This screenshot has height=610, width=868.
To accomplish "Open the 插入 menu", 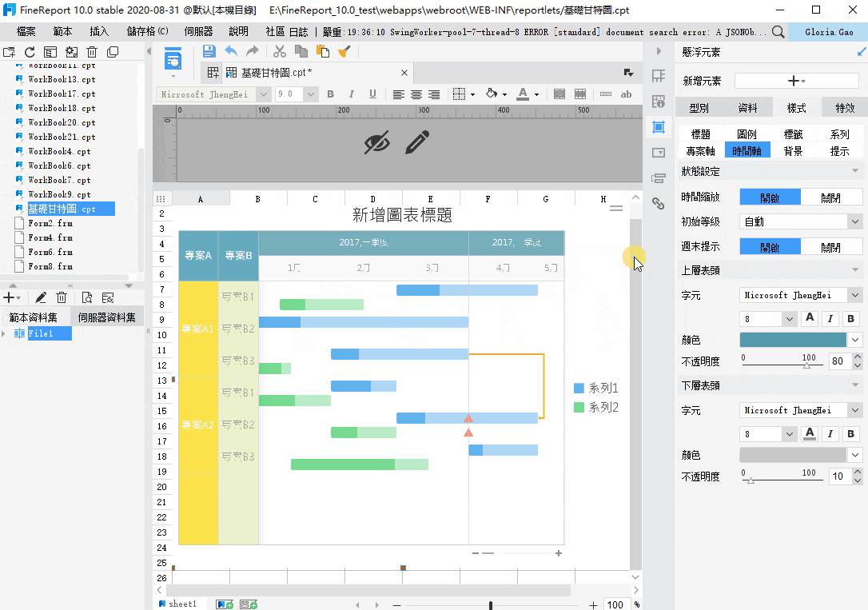I will pos(99,31).
